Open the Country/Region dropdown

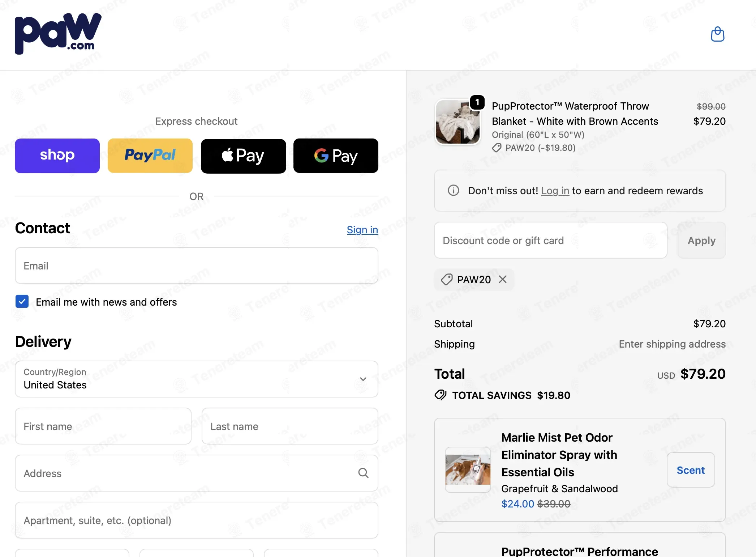point(197,379)
